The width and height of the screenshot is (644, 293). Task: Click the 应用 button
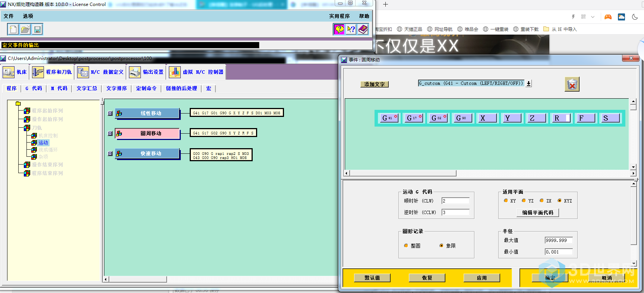(482, 278)
